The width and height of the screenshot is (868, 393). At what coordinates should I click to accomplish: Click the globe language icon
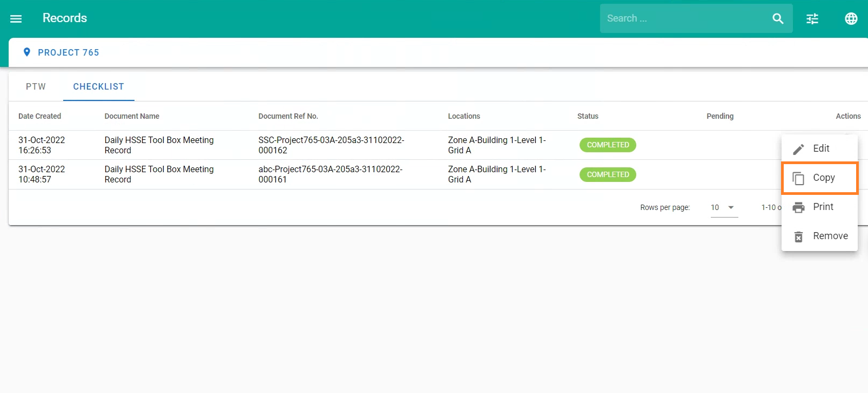point(851,19)
